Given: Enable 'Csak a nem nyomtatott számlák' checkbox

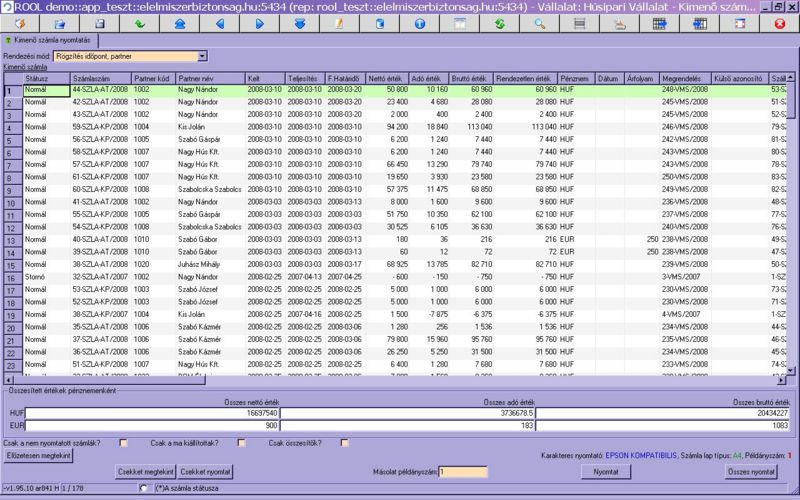Looking at the screenshot, I should (x=124, y=443).
